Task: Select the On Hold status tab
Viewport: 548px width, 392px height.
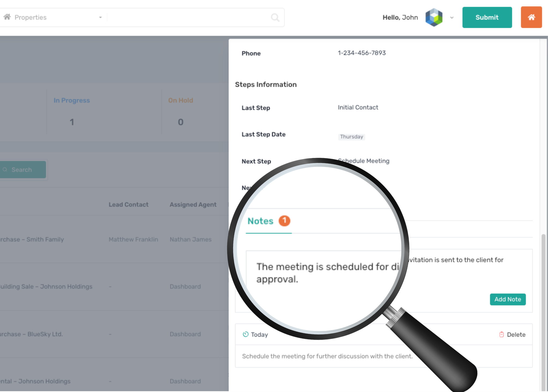Action: pyautogui.click(x=181, y=100)
